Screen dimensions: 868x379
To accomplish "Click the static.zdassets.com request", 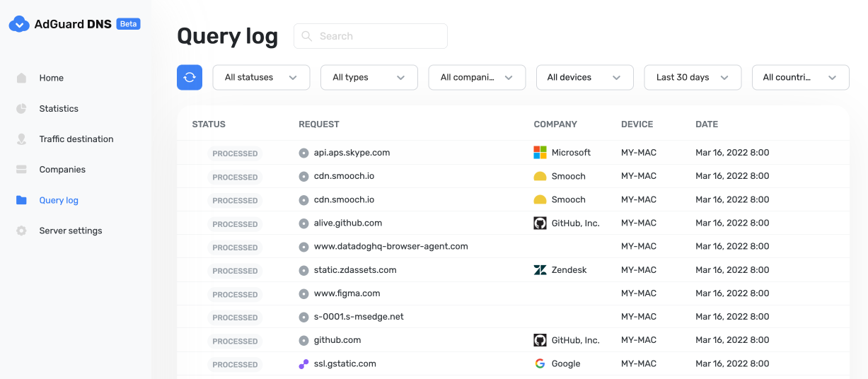I will [x=355, y=269].
